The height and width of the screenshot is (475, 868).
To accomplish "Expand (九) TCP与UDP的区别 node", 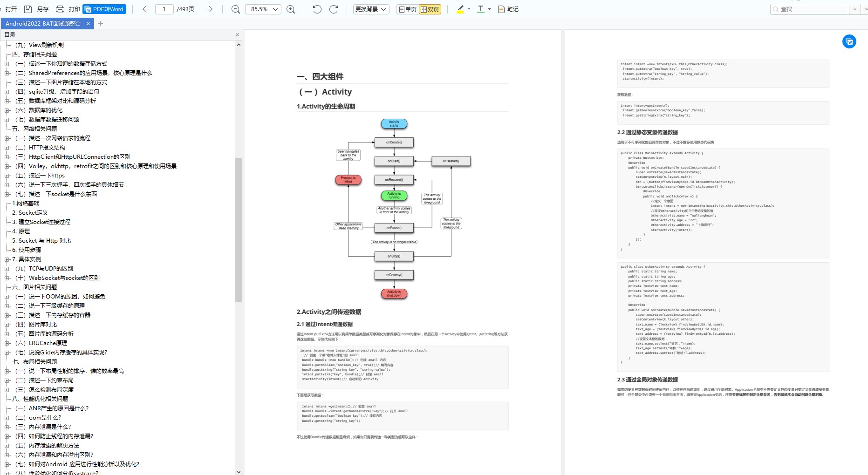I will [7, 269].
